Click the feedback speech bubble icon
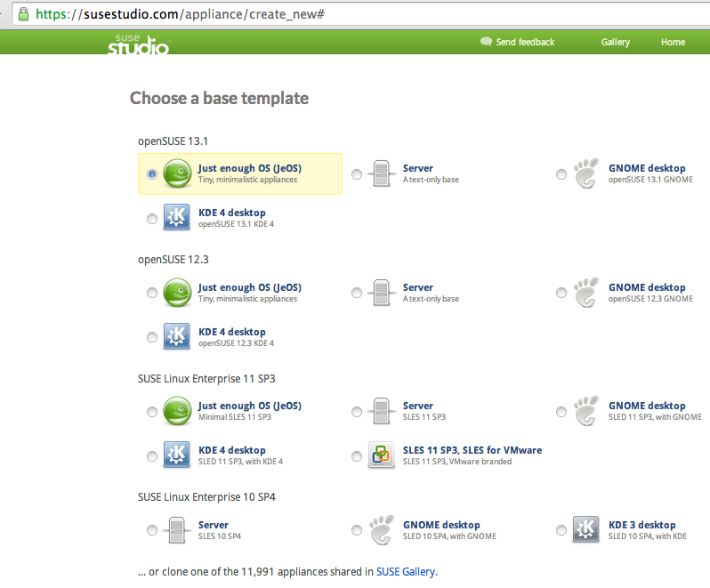 [x=486, y=42]
